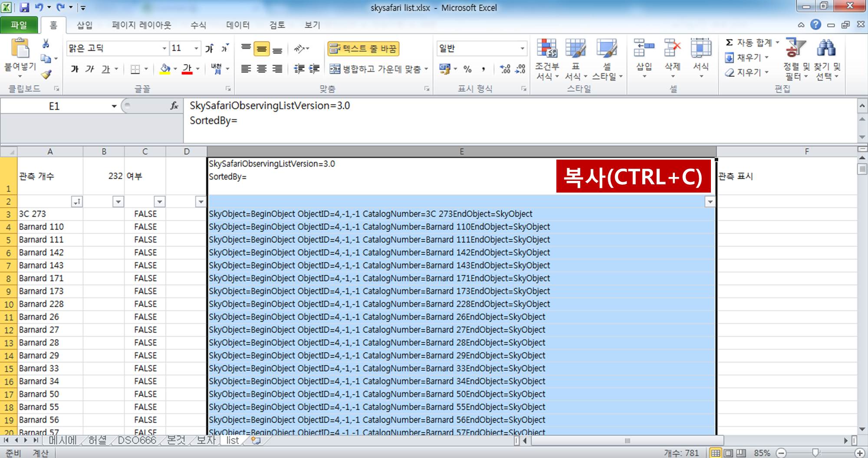Apply yellow fill color bucket
868x458 pixels.
click(165, 69)
